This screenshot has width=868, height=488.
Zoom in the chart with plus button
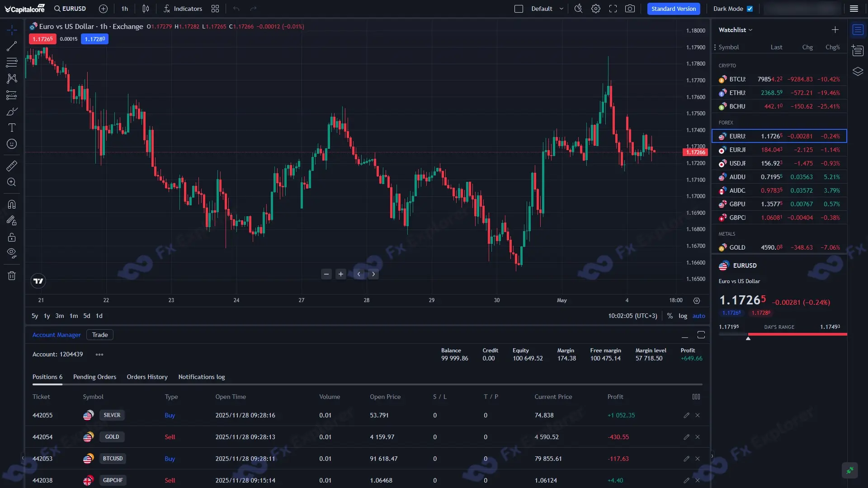(x=341, y=274)
